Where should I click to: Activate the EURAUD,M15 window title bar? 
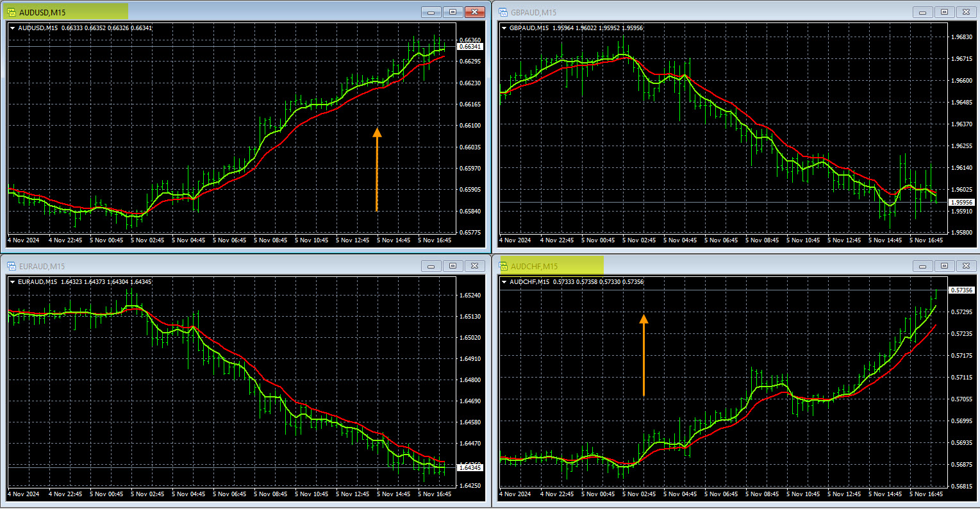pos(224,266)
